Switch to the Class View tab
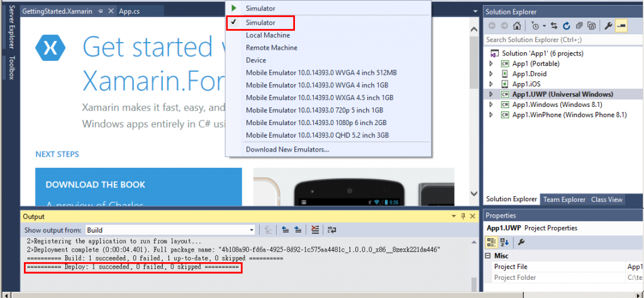This screenshot has height=298, width=644. tap(607, 199)
